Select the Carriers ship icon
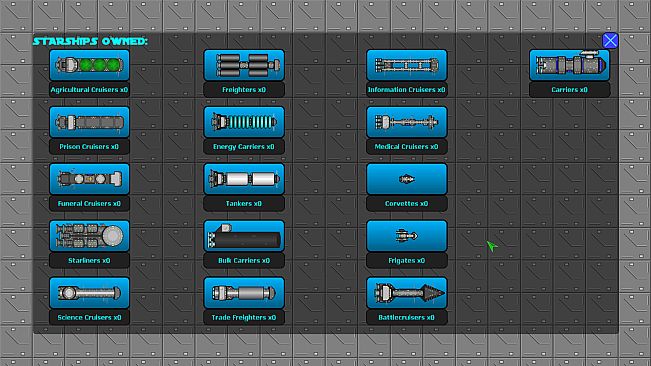Viewport: 651px width, 366px height. click(x=570, y=65)
